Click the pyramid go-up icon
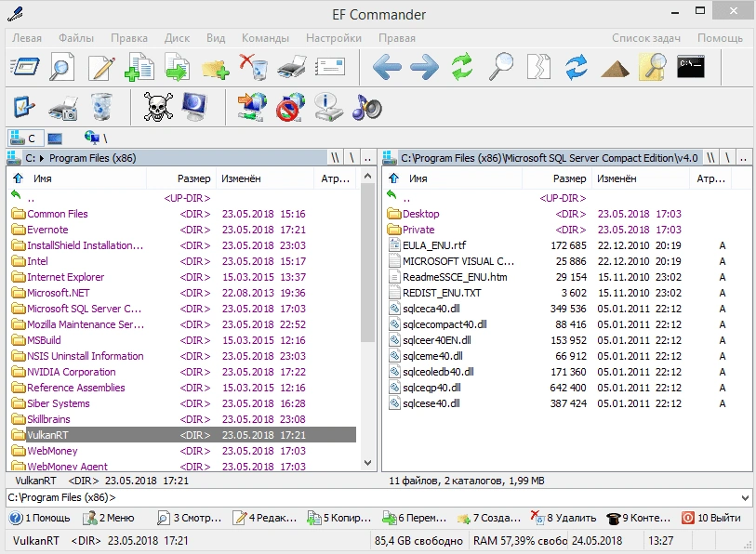 pos(615,70)
